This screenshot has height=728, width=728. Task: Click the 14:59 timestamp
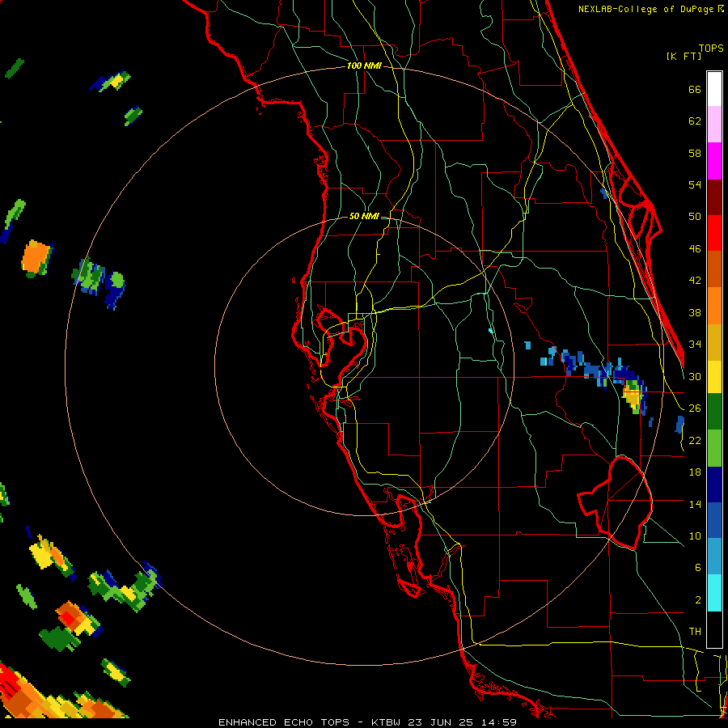coord(498,722)
